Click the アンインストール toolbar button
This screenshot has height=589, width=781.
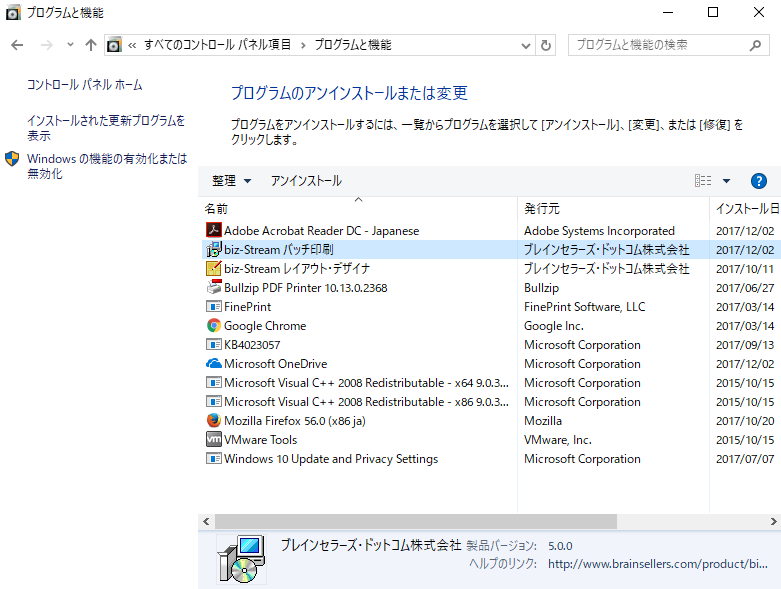click(306, 181)
